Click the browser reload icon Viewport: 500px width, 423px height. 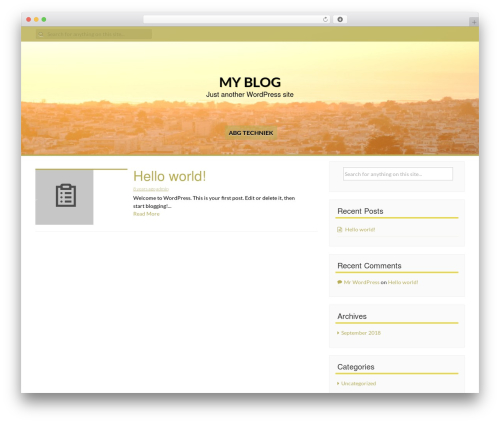coord(325,19)
